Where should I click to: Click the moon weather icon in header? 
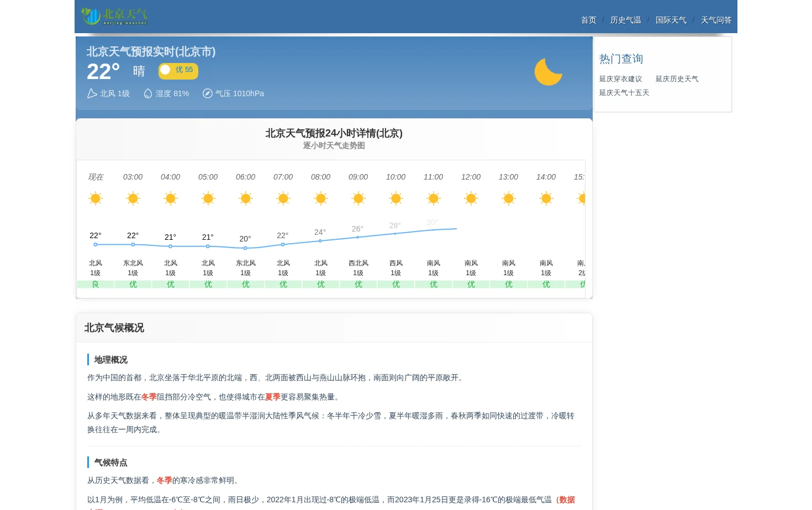pyautogui.click(x=549, y=72)
